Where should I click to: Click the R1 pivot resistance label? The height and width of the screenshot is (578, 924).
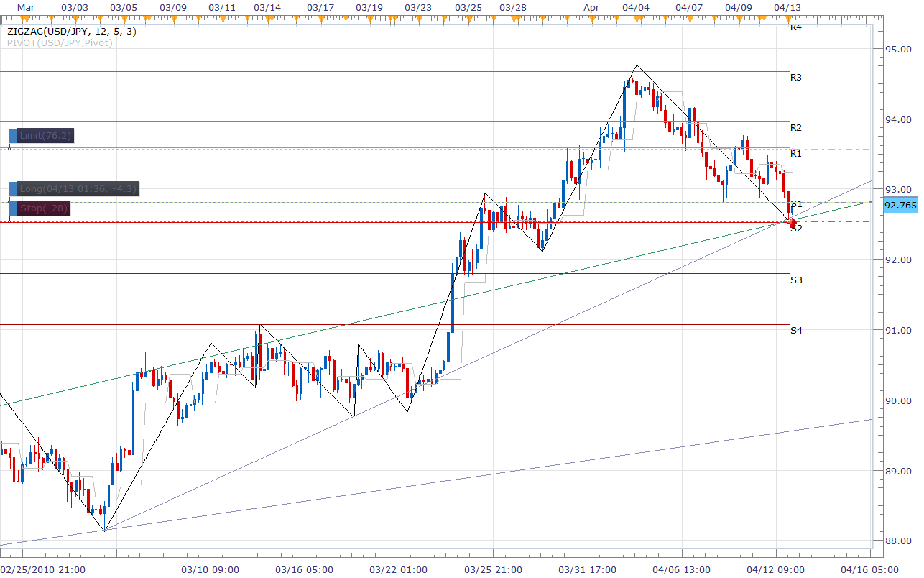795,153
